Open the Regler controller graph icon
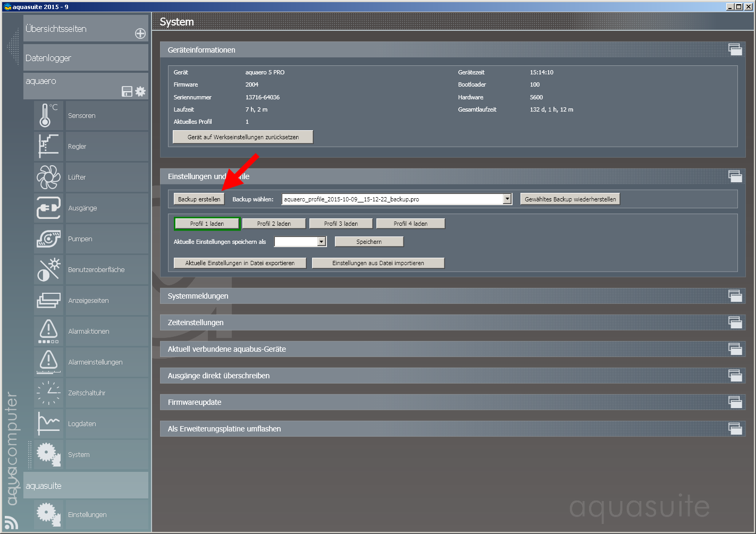The image size is (756, 534). tap(48, 146)
